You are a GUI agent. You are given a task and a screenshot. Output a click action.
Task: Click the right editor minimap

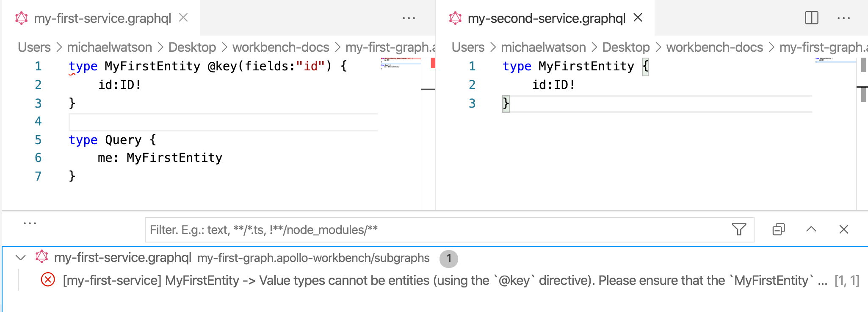[835, 60]
